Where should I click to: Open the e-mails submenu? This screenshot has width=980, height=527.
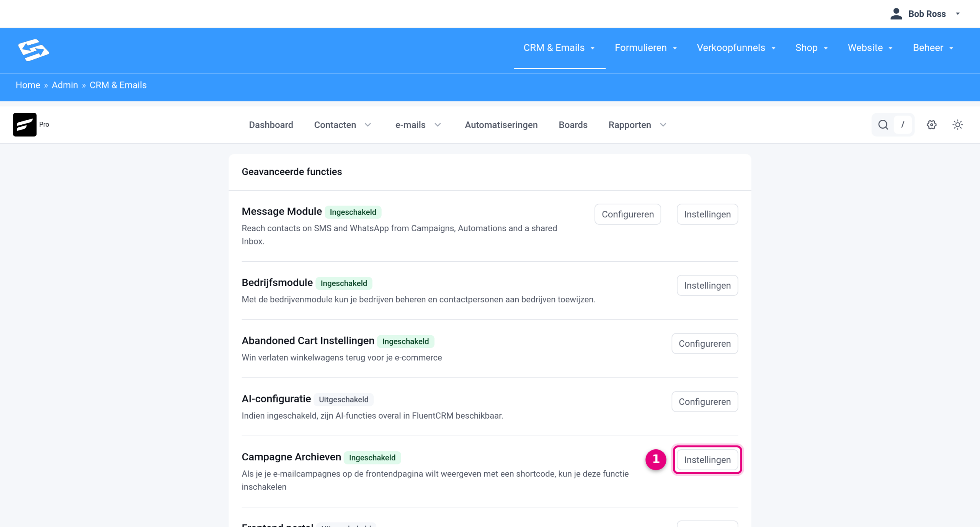[418, 125]
